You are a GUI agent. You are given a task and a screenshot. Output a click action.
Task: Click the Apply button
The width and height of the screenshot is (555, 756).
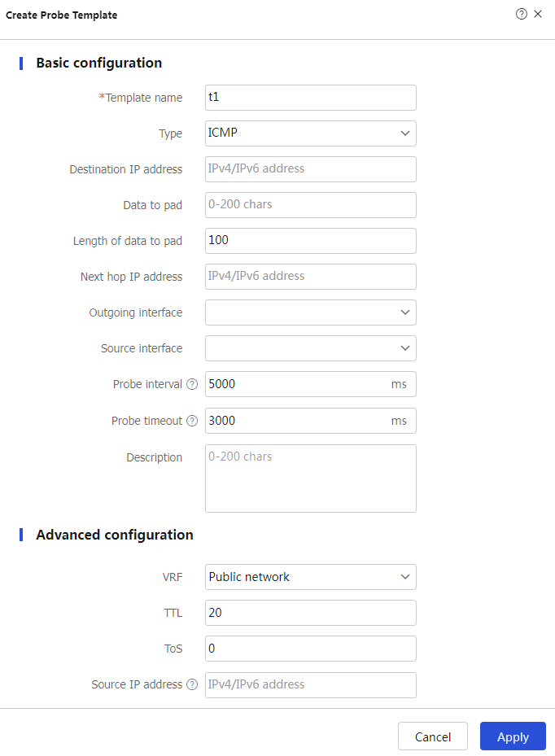(513, 736)
